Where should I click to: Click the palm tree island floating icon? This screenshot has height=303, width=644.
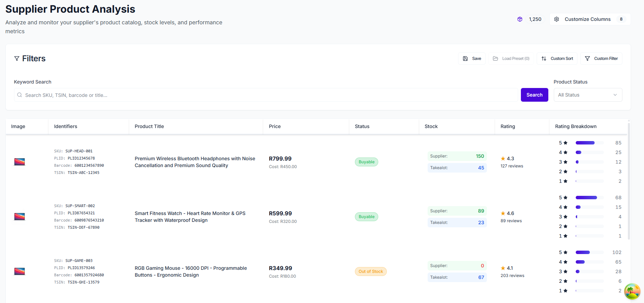pos(632,291)
